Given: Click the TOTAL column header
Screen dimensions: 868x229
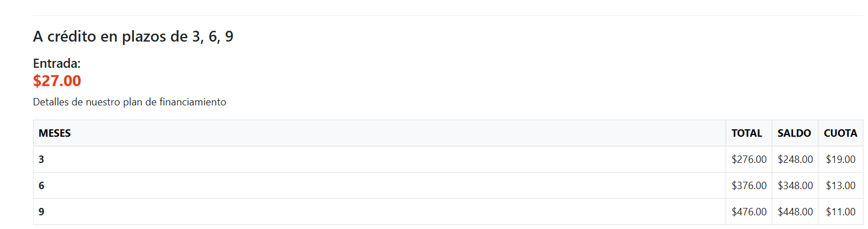Looking at the screenshot, I should pyautogui.click(x=747, y=133).
